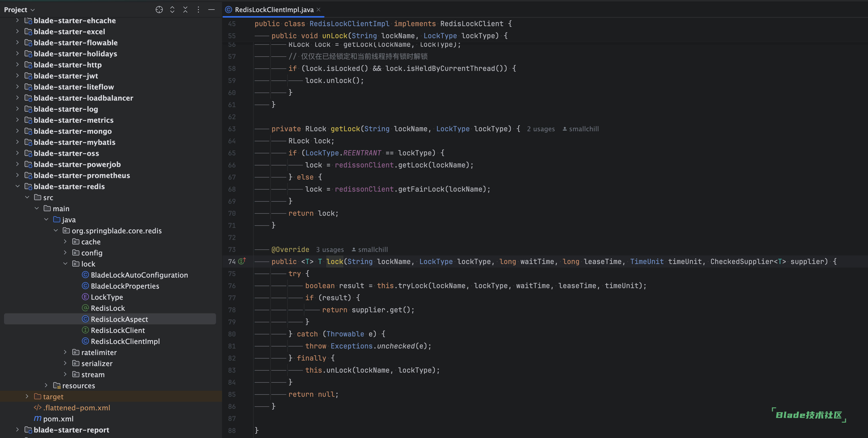The height and width of the screenshot is (438, 868).
Task: Collapse the org.springblade.core.redis package
Action: point(56,231)
